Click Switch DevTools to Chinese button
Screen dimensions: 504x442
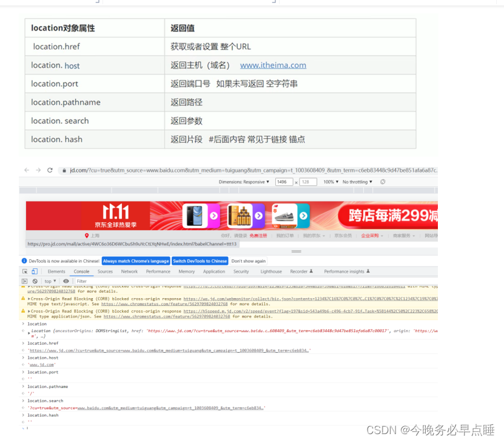[200, 261]
